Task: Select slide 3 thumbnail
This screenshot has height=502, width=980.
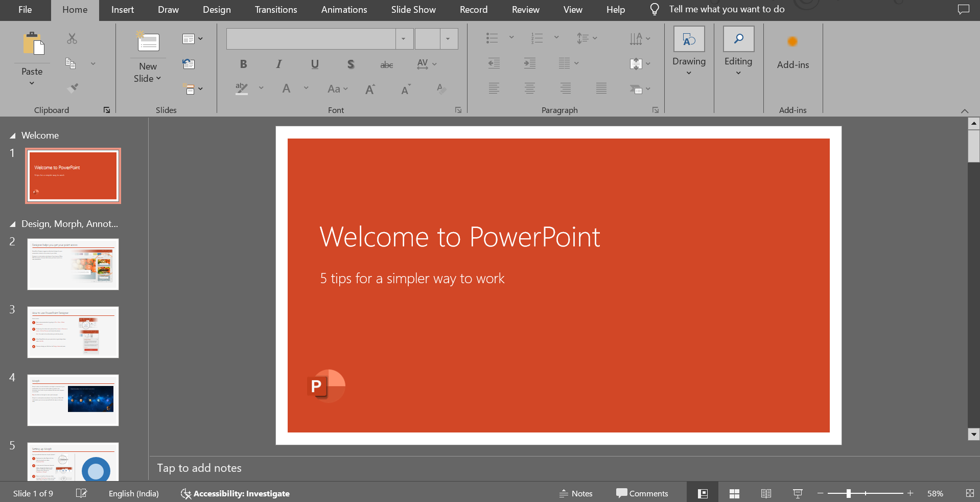Action: click(x=73, y=332)
